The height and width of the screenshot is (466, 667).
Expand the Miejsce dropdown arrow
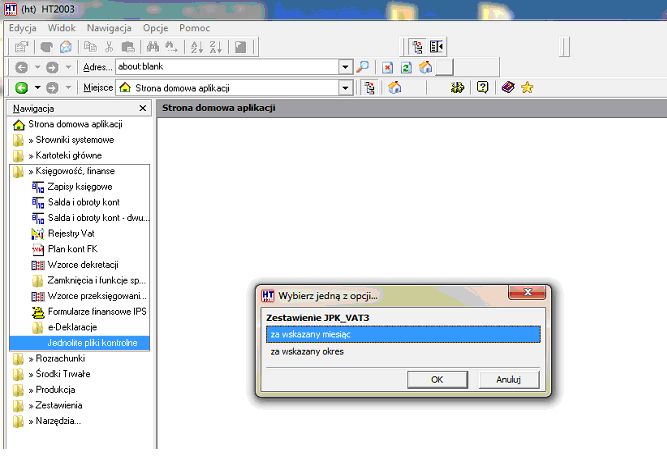pyautogui.click(x=345, y=88)
